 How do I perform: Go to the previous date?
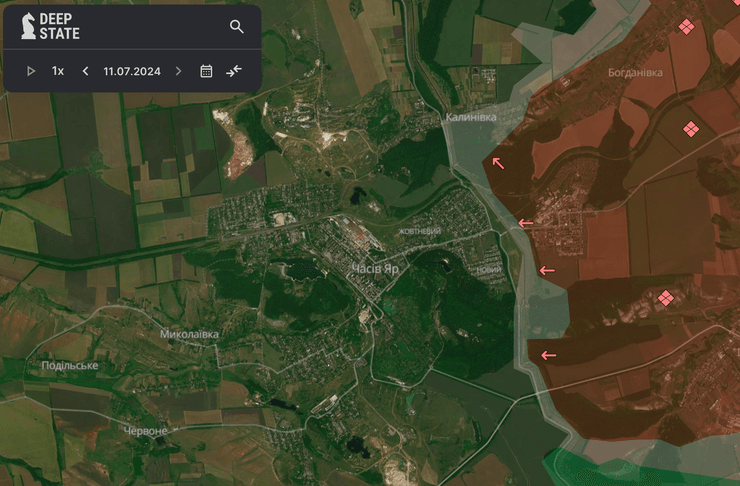(x=85, y=71)
